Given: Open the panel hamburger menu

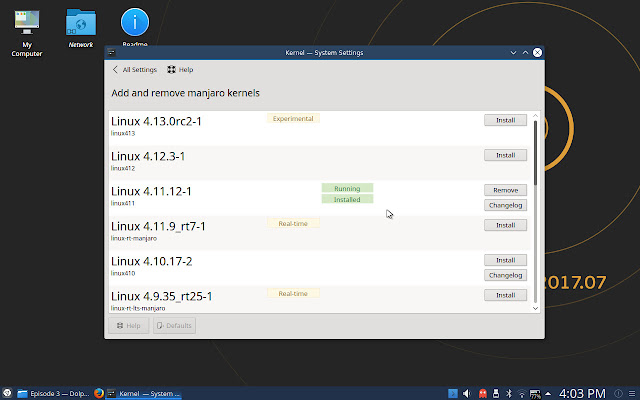Looking at the screenshot, I should [632, 393].
